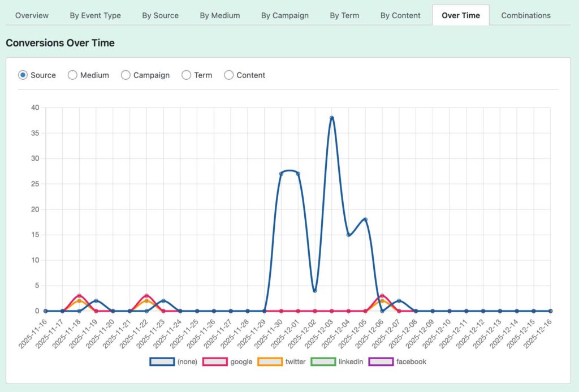The image size is (579, 392).
Task: Open the By Event Type tab
Action: (95, 15)
